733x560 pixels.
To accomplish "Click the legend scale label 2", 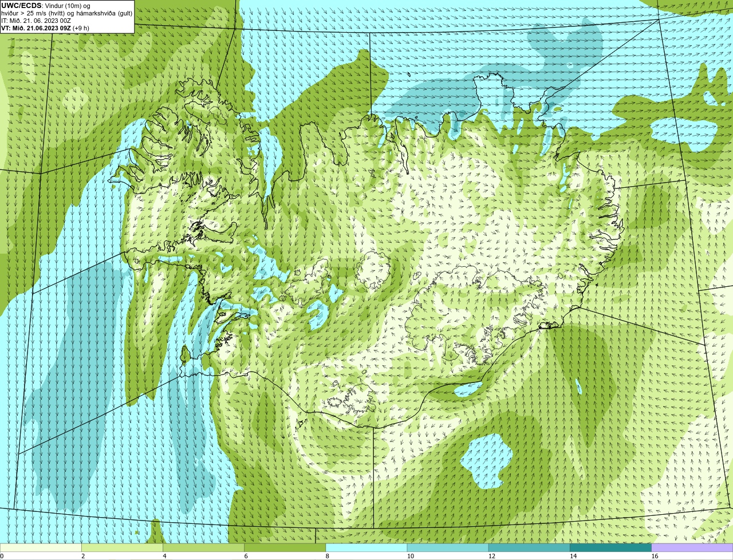I will click(83, 556).
